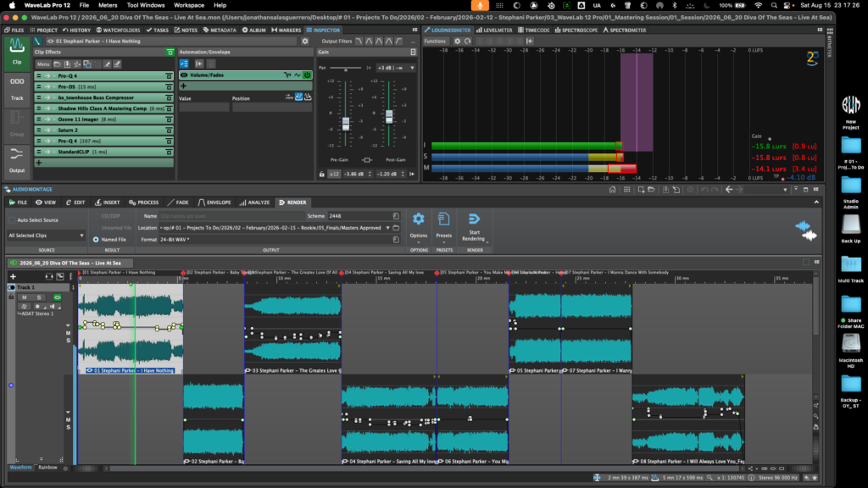Switch inspector to Track mode
The image size is (868, 488).
[17, 88]
